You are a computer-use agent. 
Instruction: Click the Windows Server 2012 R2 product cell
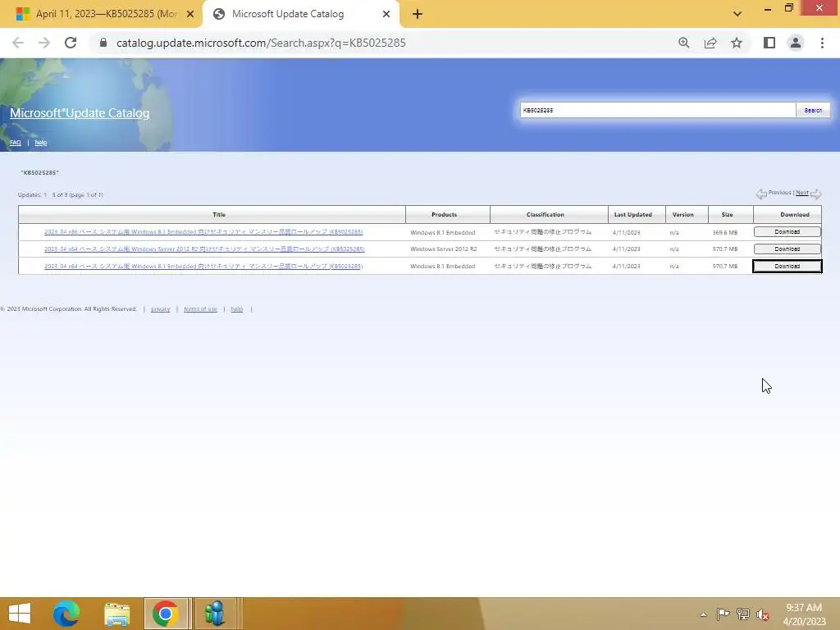[443, 249]
